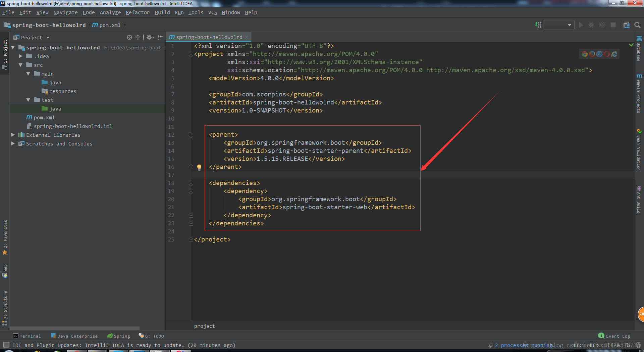This screenshot has height=352, width=644.
Task: Expand the .idea folder
Action: tap(20, 56)
